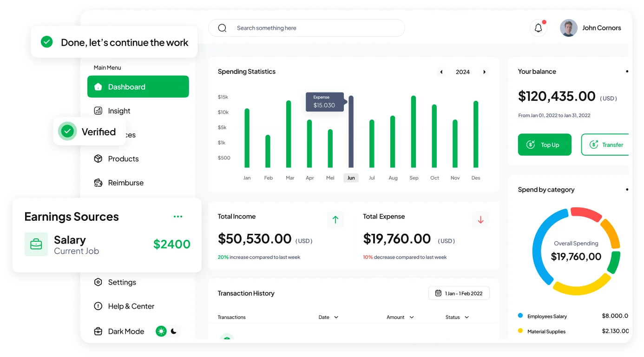Click the Products box icon
The height and width of the screenshot is (357, 644).
click(x=98, y=159)
